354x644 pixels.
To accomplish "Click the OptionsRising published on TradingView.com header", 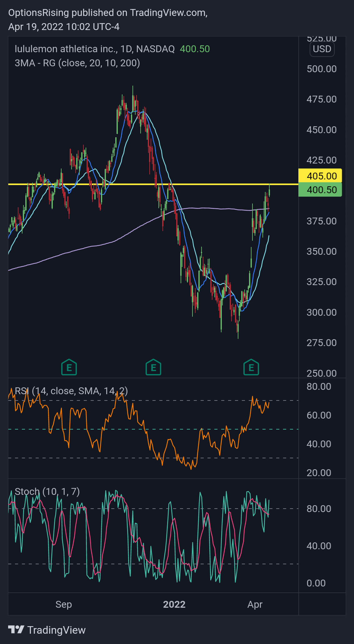I will 108,13.
